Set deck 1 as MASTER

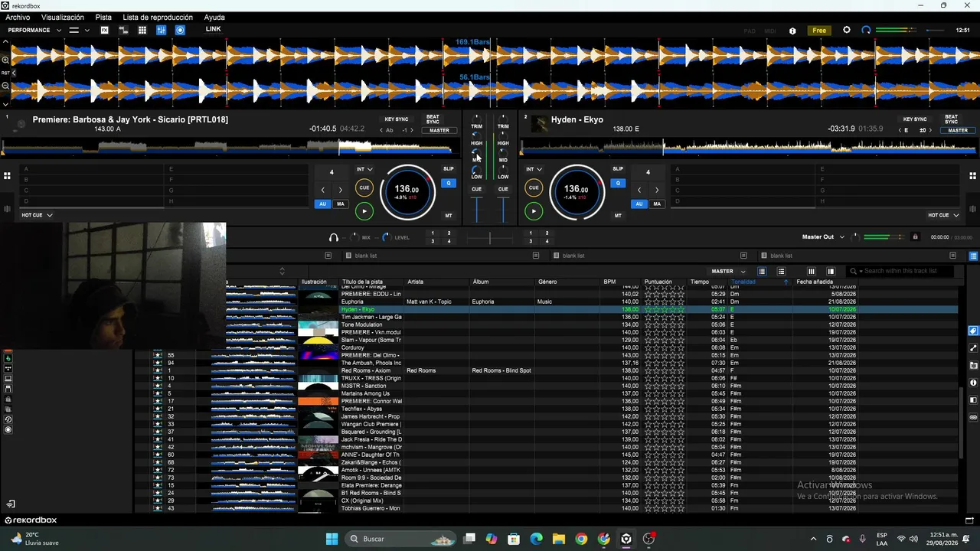[439, 130]
